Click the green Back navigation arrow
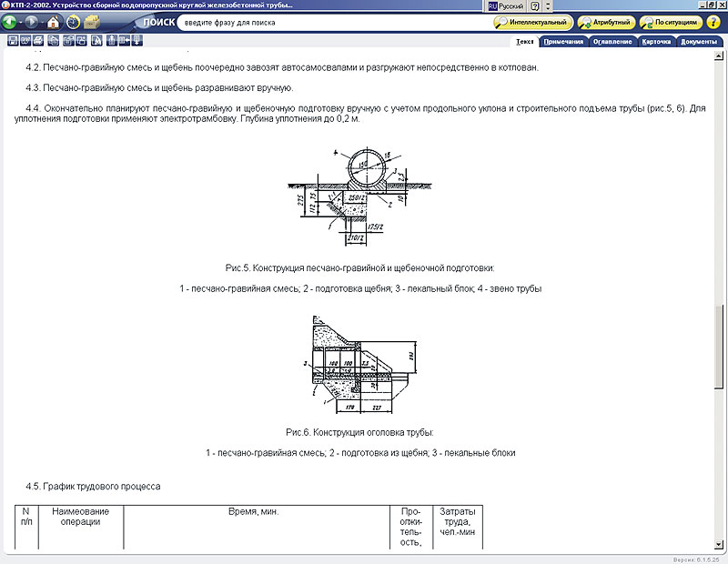This screenshot has height=564, width=728. coord(10,21)
